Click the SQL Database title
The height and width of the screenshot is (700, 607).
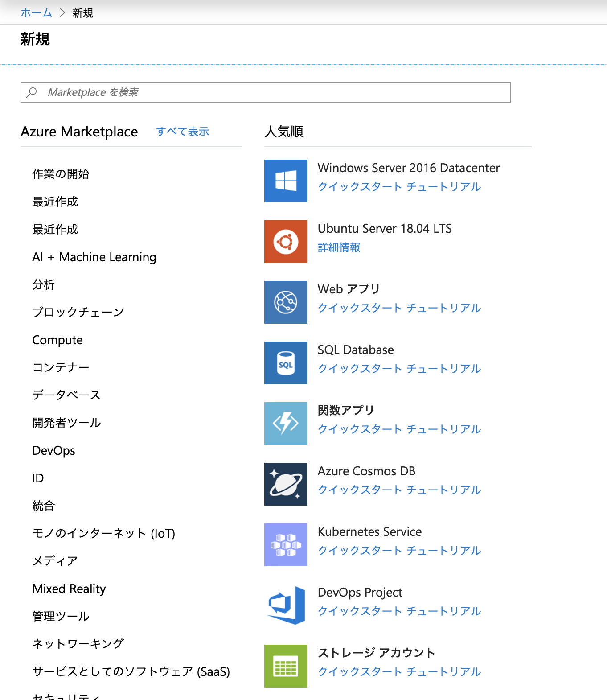pos(356,350)
